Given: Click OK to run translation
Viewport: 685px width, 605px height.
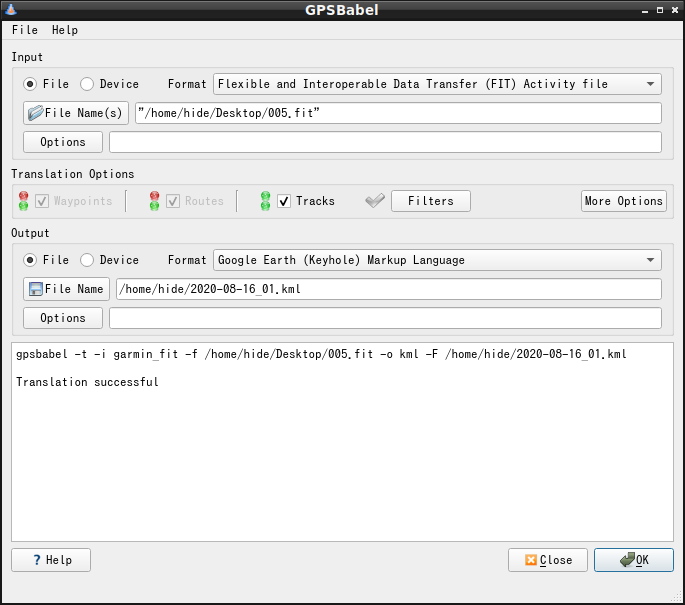Looking at the screenshot, I should [633, 560].
